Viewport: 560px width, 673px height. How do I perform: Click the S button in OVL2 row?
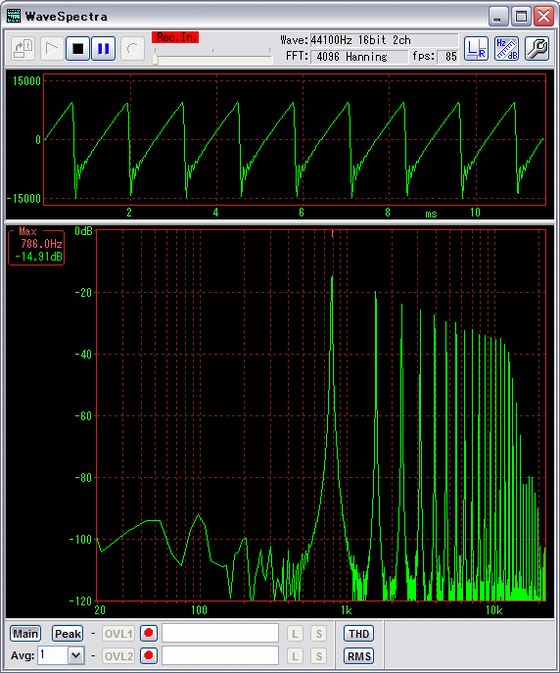click(x=318, y=656)
